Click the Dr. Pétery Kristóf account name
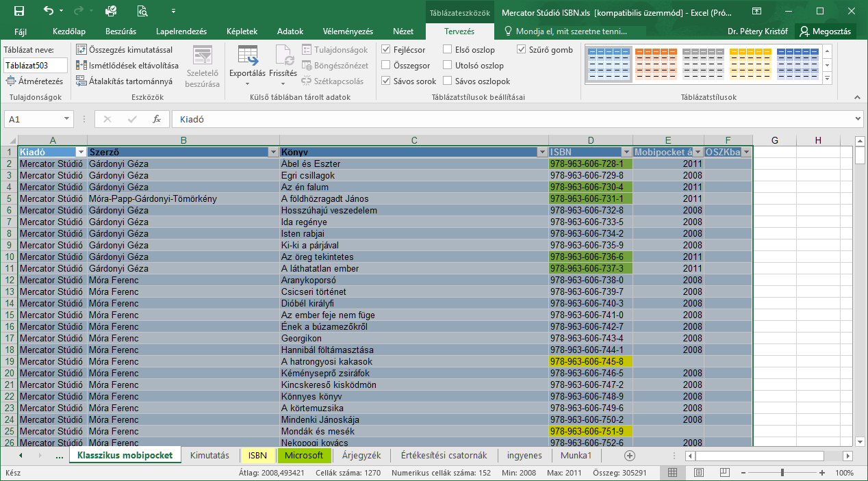This screenshot has width=868, height=481. [x=757, y=31]
